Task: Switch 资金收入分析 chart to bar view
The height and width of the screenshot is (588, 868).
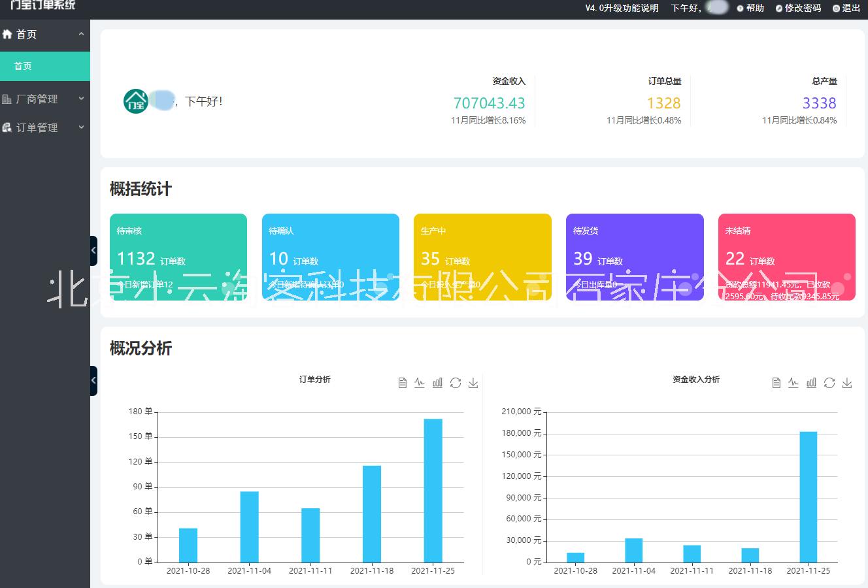Action: point(811,383)
